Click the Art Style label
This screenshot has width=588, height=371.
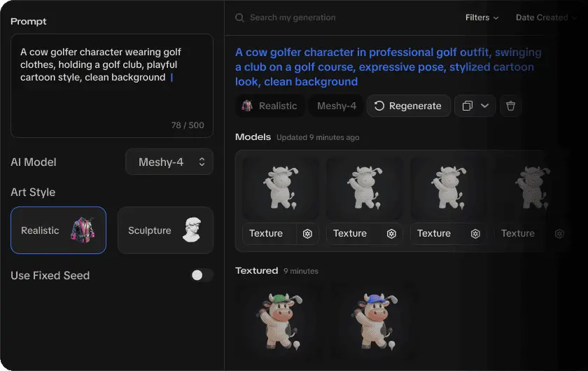[33, 192]
